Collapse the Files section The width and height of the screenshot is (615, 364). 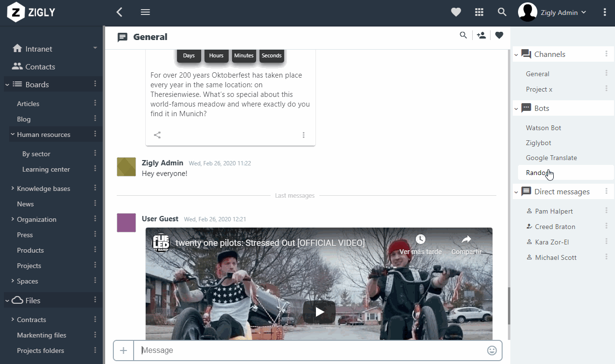pyautogui.click(x=7, y=300)
